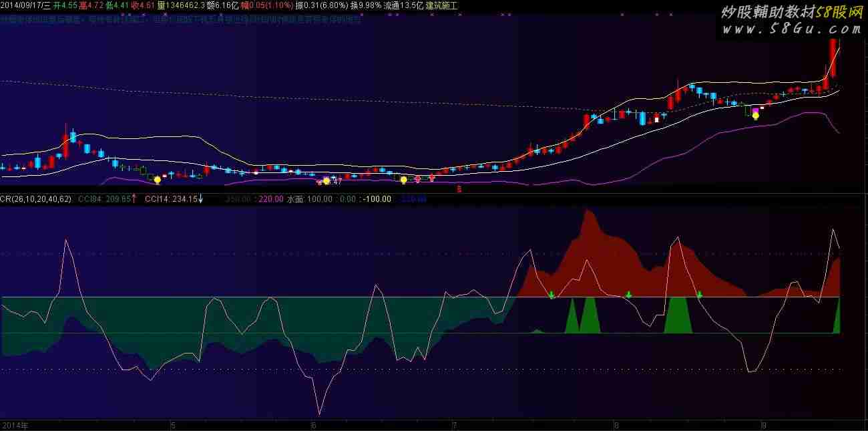868x431 pixels.
Task: Click the month 9 marker on the timeline
Action: (763, 425)
